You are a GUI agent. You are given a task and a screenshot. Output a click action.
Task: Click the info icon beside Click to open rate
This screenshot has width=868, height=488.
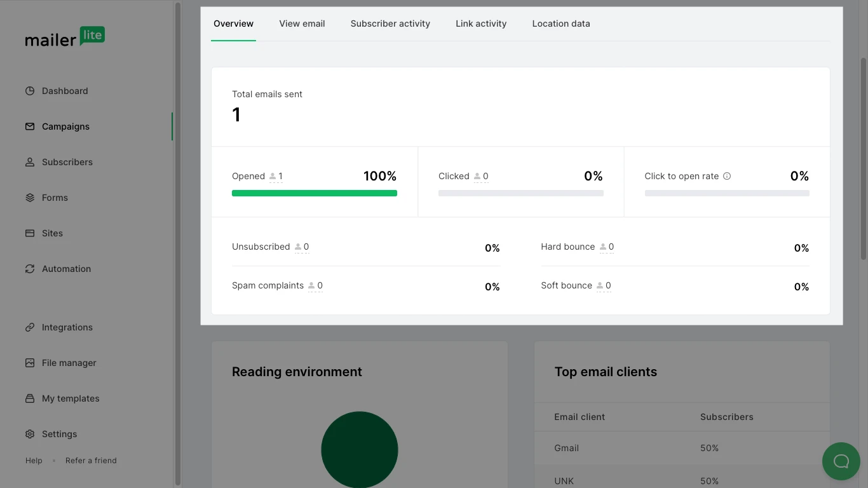pyautogui.click(x=727, y=176)
